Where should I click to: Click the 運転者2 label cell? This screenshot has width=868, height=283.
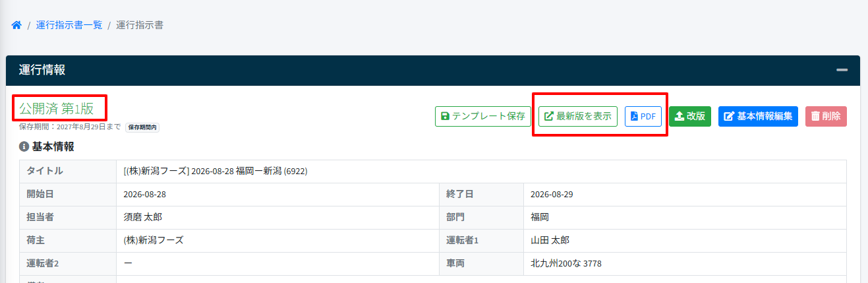pyautogui.click(x=68, y=263)
